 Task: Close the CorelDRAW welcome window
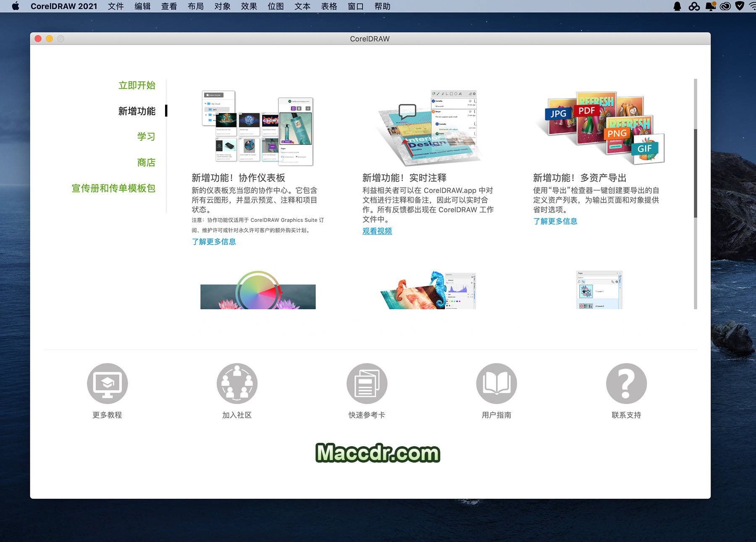(38, 39)
